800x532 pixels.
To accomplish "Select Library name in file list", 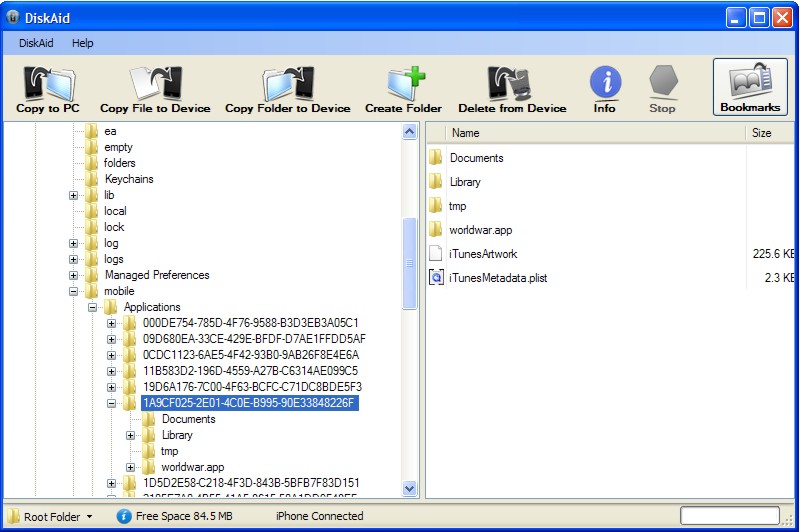I will click(465, 182).
